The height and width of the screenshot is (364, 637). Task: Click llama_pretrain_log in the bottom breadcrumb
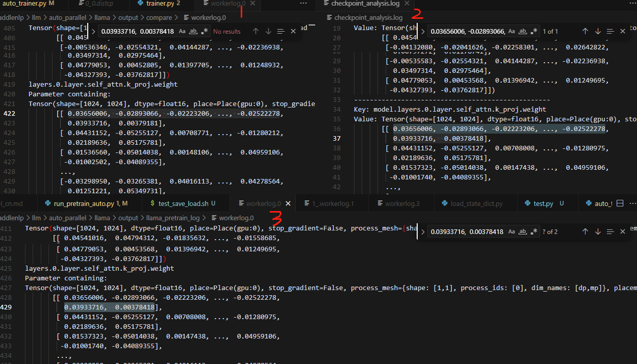pyautogui.click(x=173, y=218)
